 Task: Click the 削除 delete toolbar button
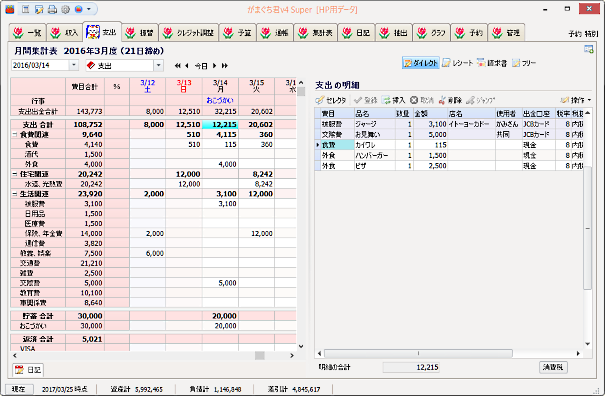(450, 100)
